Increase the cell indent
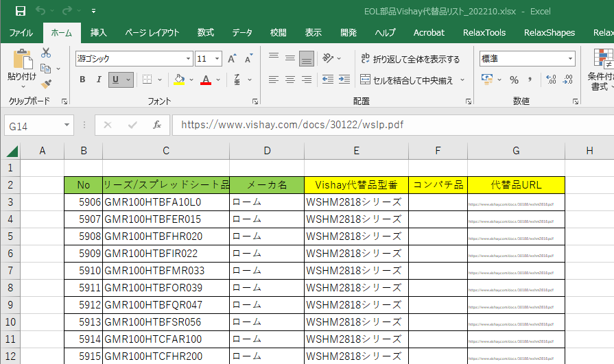The image size is (614, 364). tap(344, 80)
